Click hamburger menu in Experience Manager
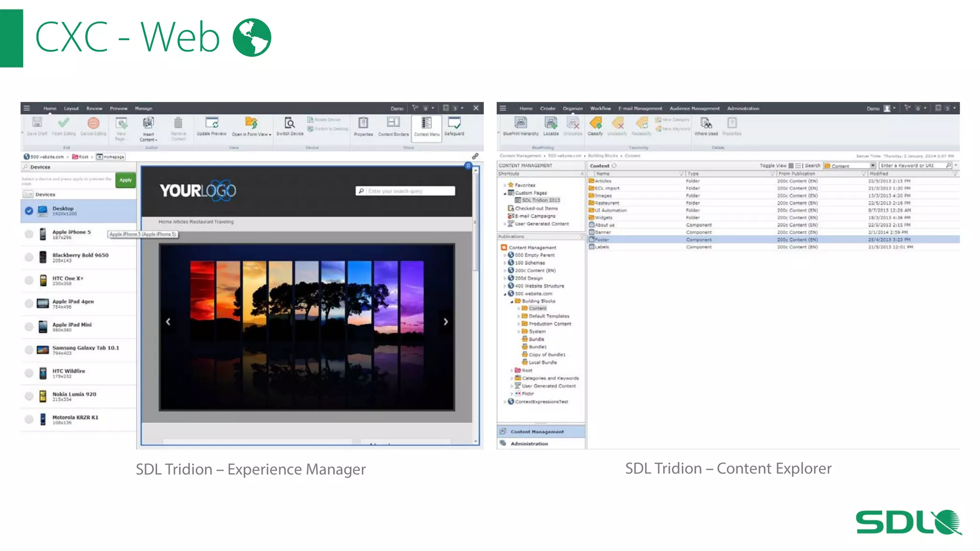The image size is (980, 551). 27,108
